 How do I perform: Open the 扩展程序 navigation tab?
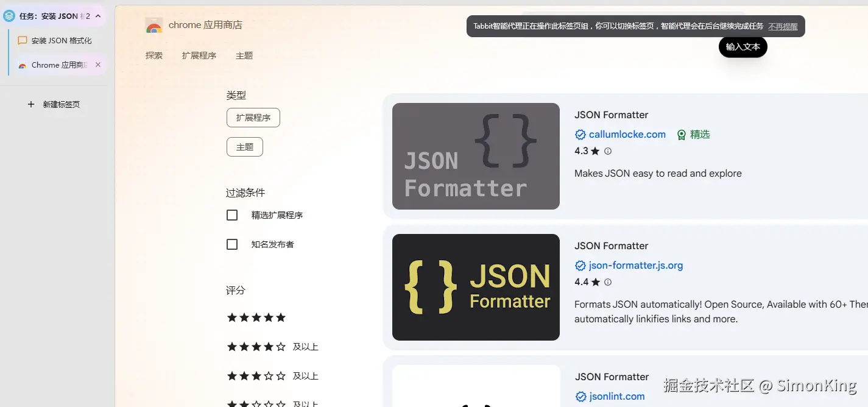tap(199, 55)
